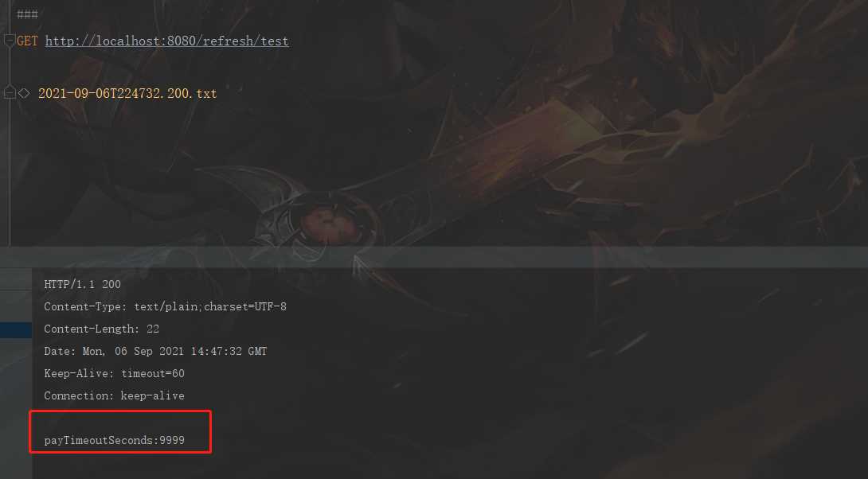The image size is (868, 479).
Task: Click the HTTP/1.1 200 status line
Action: click(x=83, y=284)
